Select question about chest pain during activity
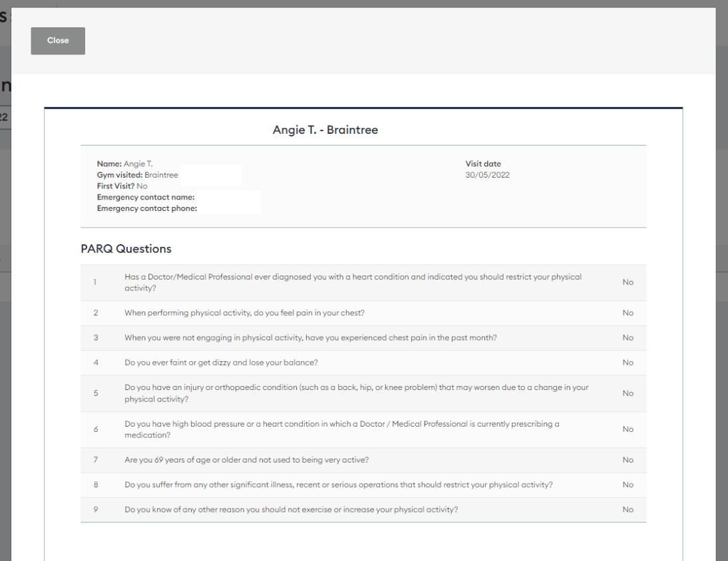This screenshot has height=561, width=728. coord(244,313)
